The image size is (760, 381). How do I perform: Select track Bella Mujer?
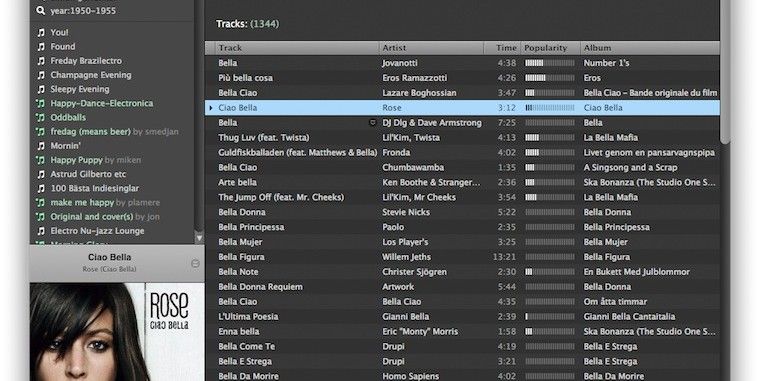[x=240, y=242]
